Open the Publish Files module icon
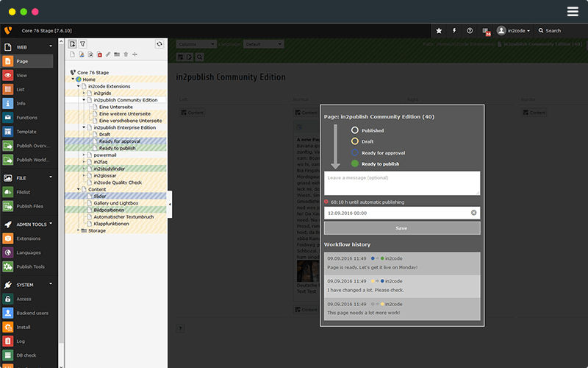588x368 pixels. click(x=8, y=206)
